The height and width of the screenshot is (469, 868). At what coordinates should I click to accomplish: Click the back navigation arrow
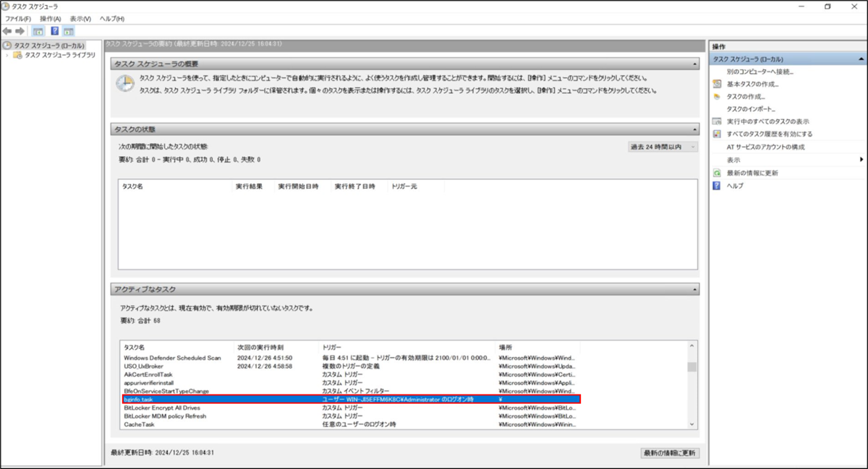pyautogui.click(x=7, y=31)
